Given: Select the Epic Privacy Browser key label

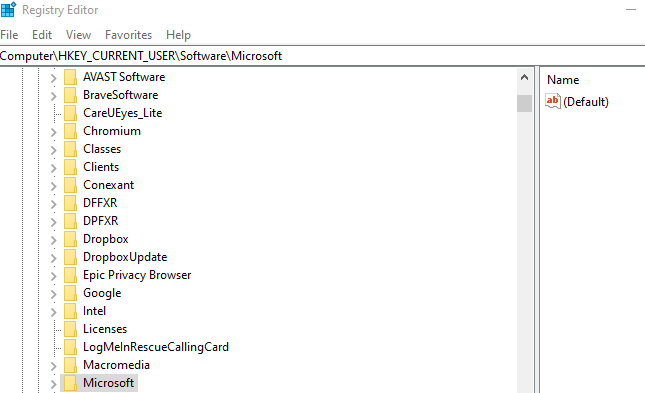Looking at the screenshot, I should pyautogui.click(x=137, y=275).
